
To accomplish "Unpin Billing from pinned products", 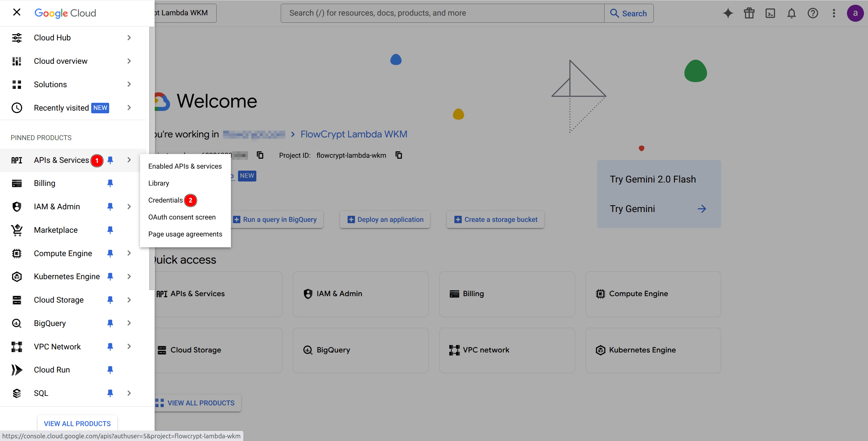I will (110, 184).
